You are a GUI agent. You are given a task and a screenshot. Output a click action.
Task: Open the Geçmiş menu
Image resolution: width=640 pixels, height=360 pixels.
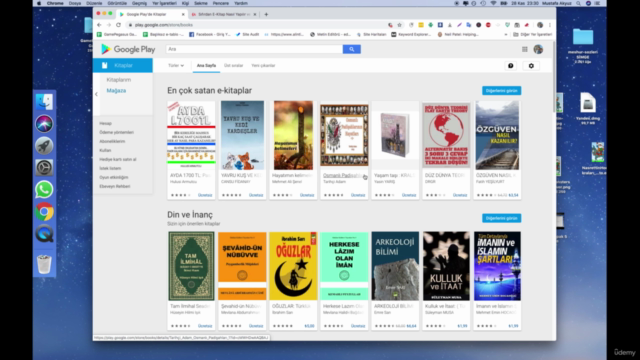[139, 3]
